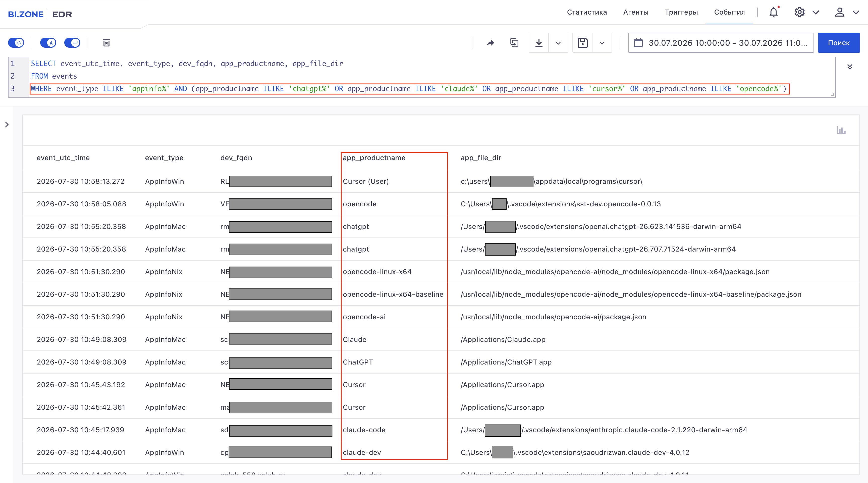The image size is (868, 483).
Task: Toggle the switch marked with letter A
Action: pos(48,43)
